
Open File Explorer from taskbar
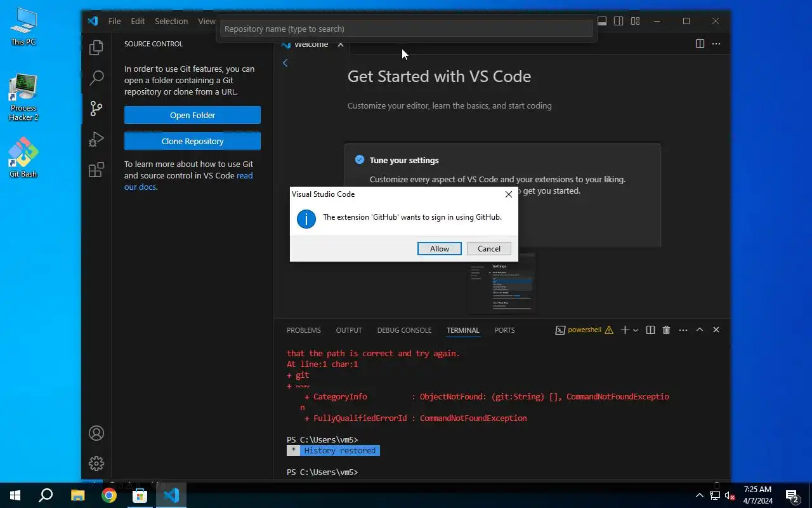pos(77,495)
